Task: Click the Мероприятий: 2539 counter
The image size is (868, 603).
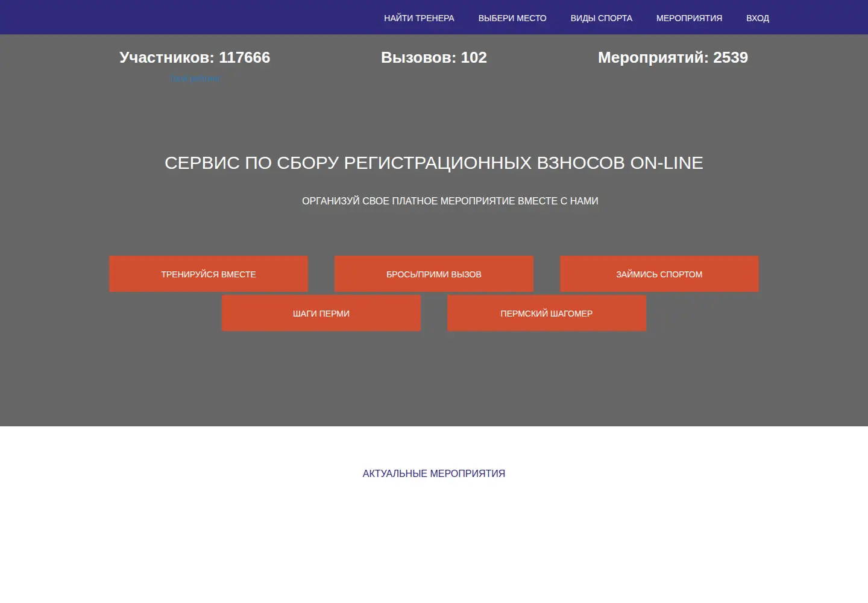Action: click(x=673, y=57)
